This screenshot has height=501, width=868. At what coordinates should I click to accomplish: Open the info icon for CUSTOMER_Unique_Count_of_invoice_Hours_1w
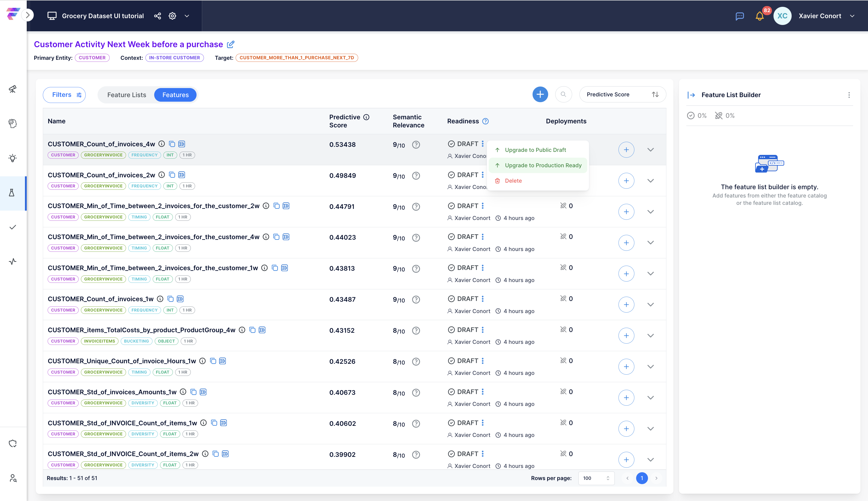click(x=202, y=361)
